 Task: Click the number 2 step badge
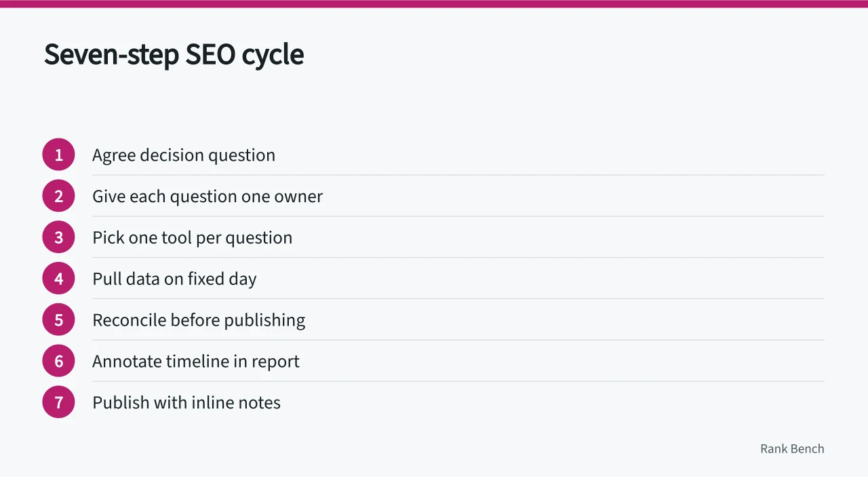pos(58,196)
